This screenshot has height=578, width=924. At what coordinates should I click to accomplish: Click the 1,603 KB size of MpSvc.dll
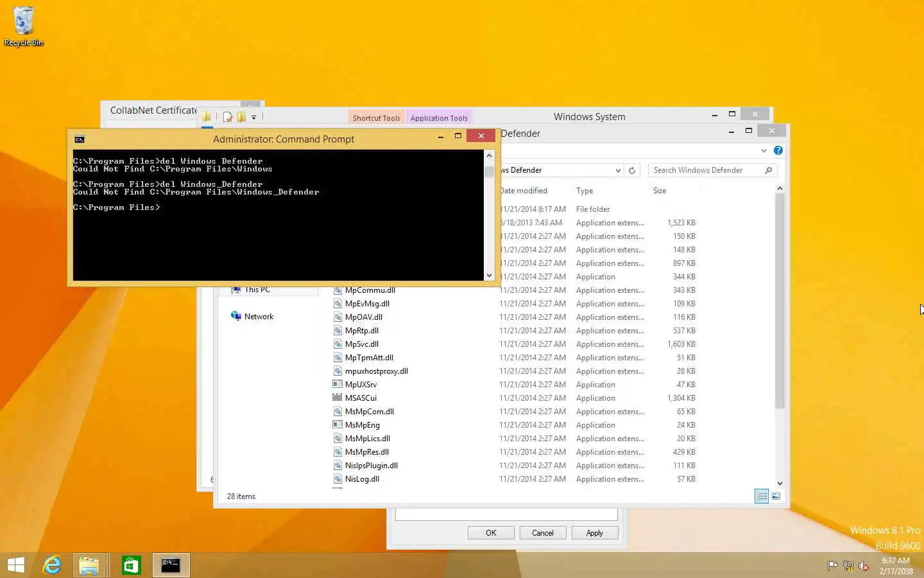tap(681, 344)
